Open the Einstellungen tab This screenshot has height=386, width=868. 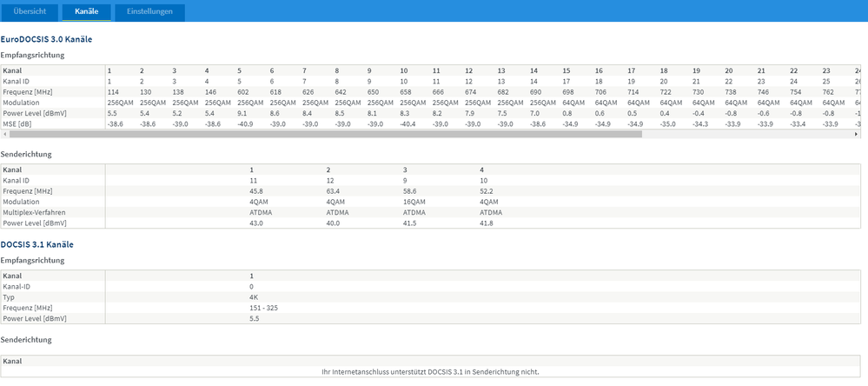[x=149, y=12]
